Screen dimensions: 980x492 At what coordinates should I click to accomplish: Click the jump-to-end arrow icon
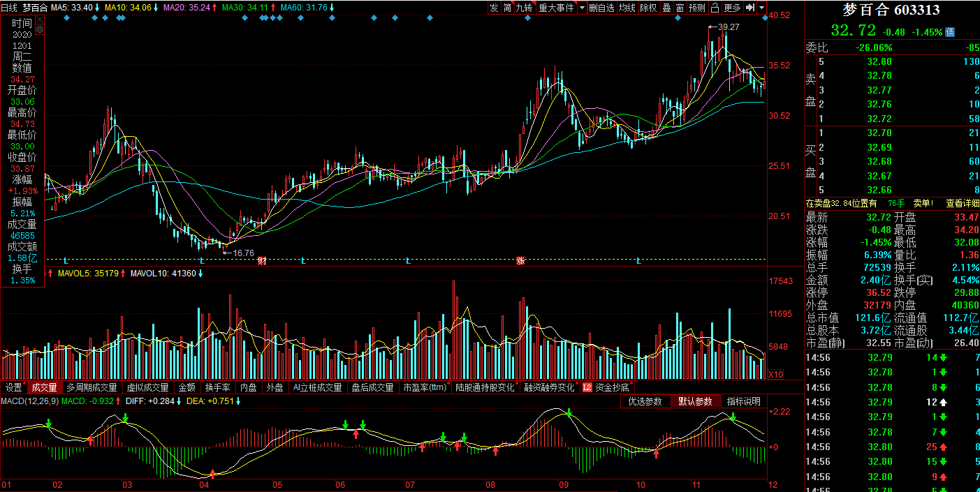[x=750, y=8]
